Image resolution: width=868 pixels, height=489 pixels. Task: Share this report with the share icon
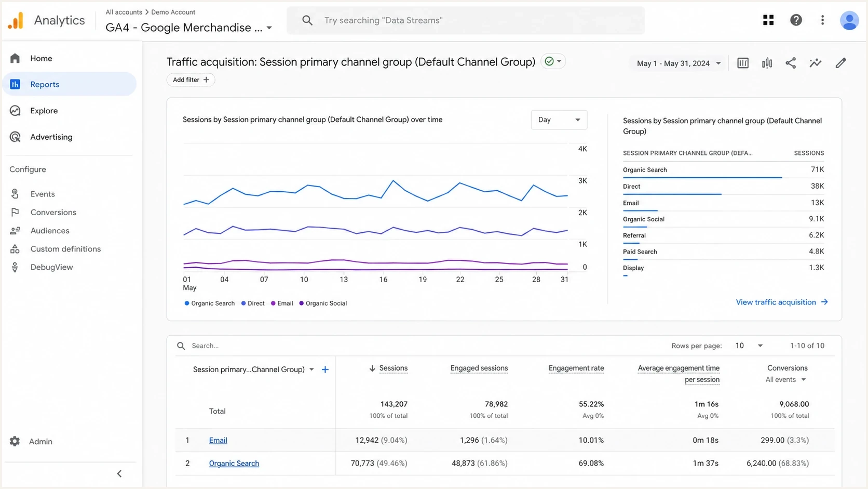coord(791,63)
